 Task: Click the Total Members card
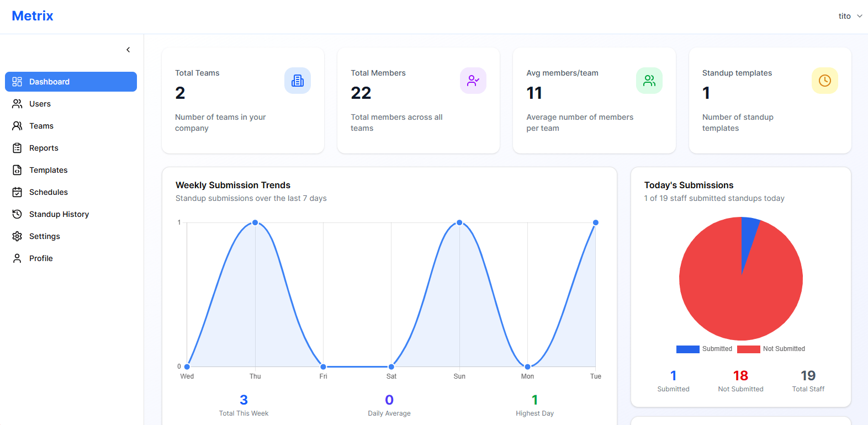pyautogui.click(x=418, y=100)
